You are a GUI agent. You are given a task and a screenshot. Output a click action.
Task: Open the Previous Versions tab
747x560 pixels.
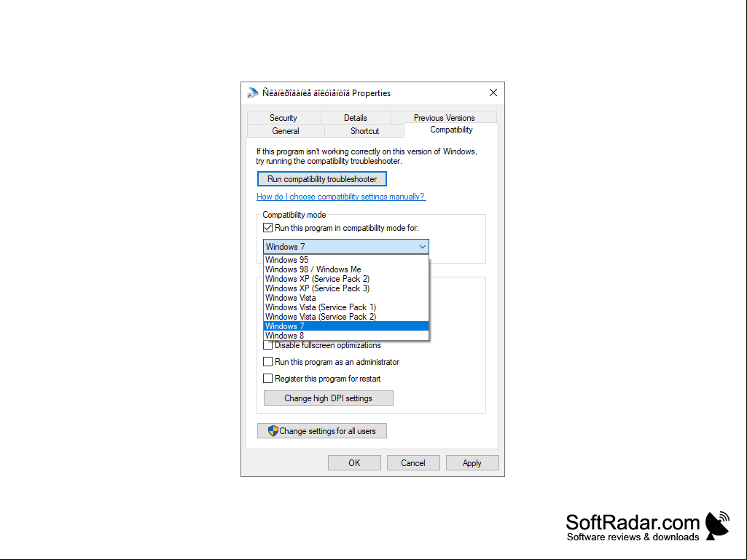pyautogui.click(x=444, y=118)
